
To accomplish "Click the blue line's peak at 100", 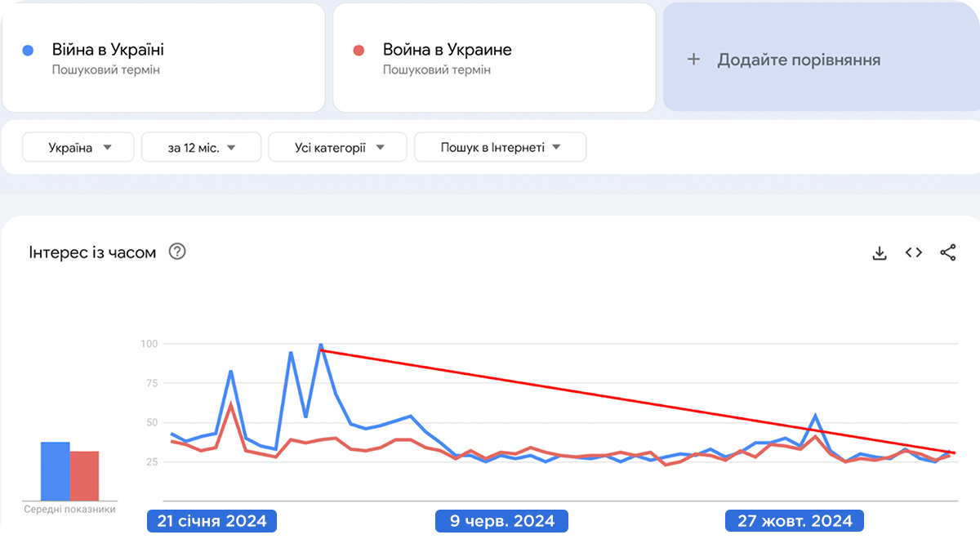I will [x=321, y=345].
